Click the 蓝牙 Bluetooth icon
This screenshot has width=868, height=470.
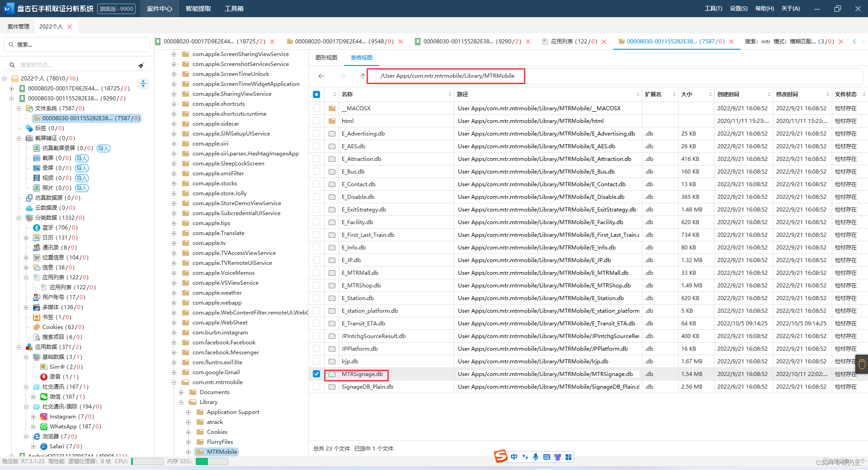(37, 228)
